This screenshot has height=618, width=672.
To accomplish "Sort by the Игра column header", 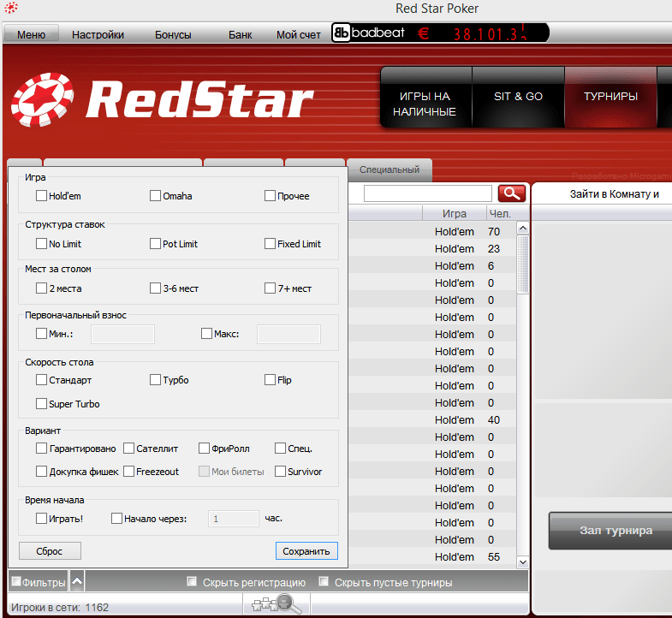I will click(455, 213).
